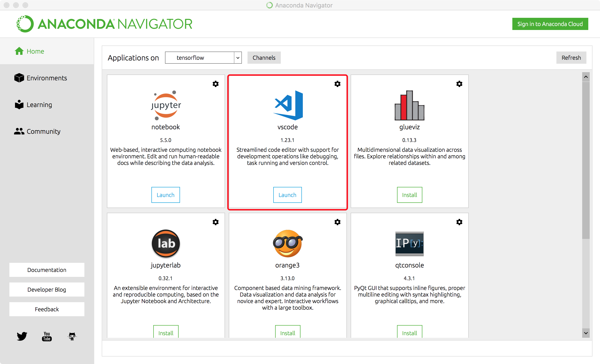Click the Community people icon
The width and height of the screenshot is (600, 364).
pos(19,131)
